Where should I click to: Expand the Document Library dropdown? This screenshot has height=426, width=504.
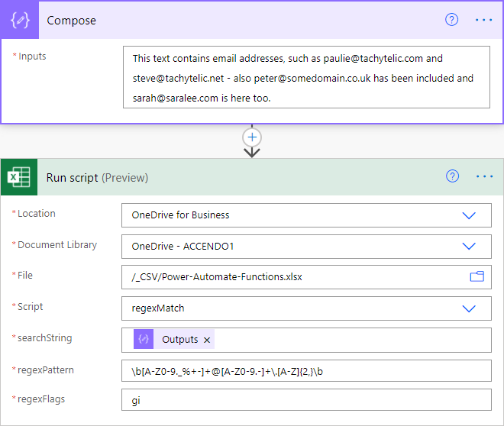coord(469,246)
